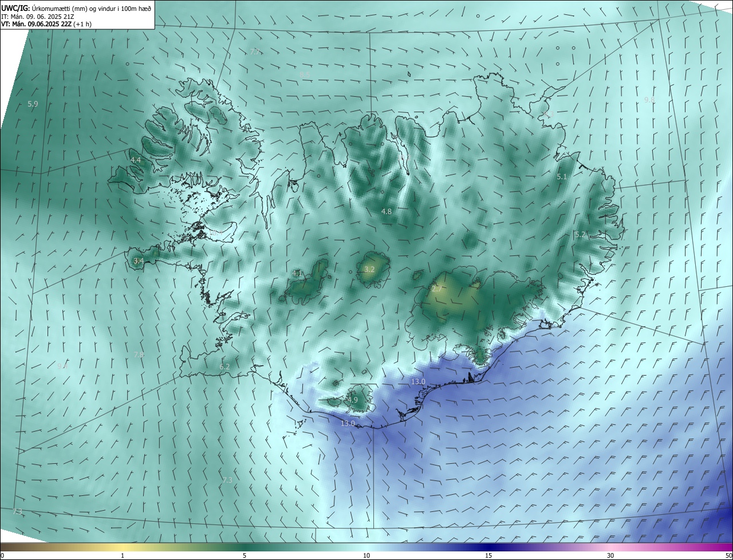Click the 3.4 value on the map

[x=139, y=261]
